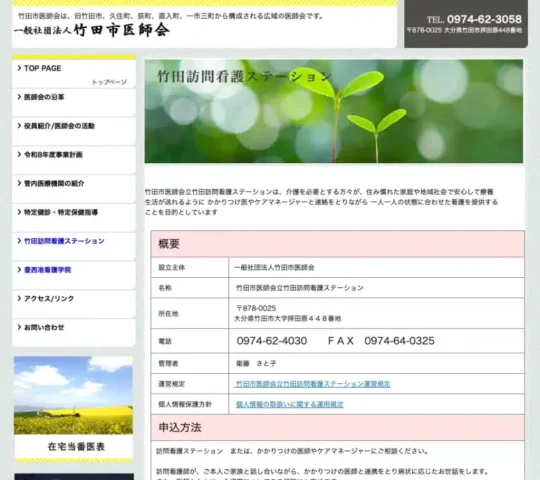Click the トップページ subtitle text

click(109, 82)
